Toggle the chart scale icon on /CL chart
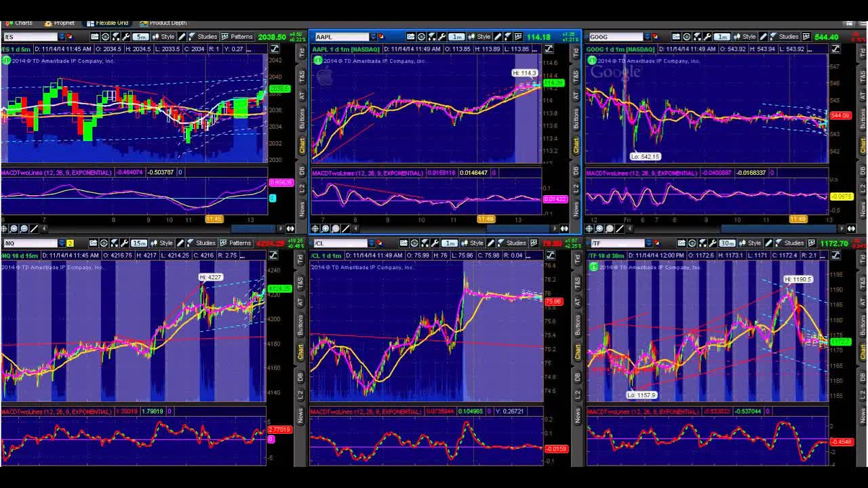The width and height of the screenshot is (868, 488). coord(551,256)
